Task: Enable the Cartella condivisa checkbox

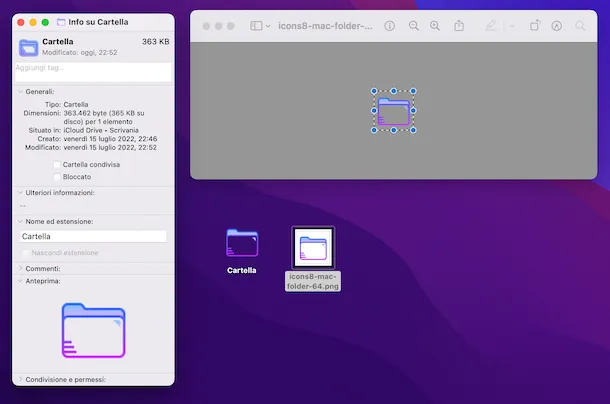Action: click(57, 164)
